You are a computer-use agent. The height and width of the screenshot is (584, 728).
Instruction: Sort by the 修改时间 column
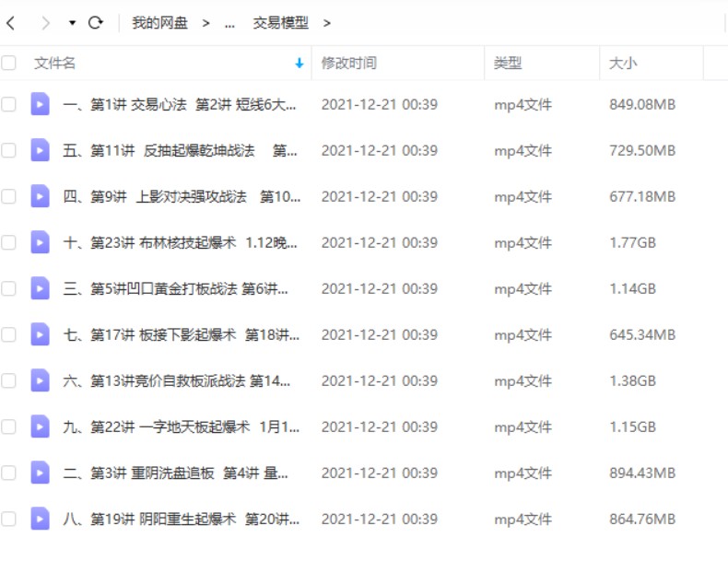pyautogui.click(x=348, y=63)
